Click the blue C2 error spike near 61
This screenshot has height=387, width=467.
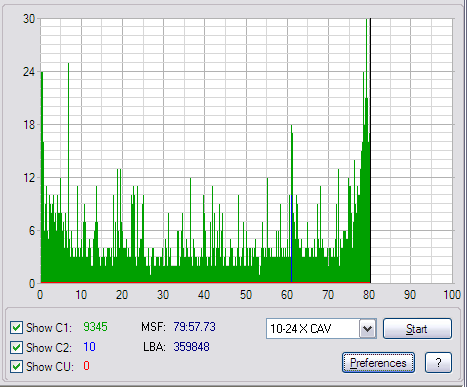(x=292, y=239)
